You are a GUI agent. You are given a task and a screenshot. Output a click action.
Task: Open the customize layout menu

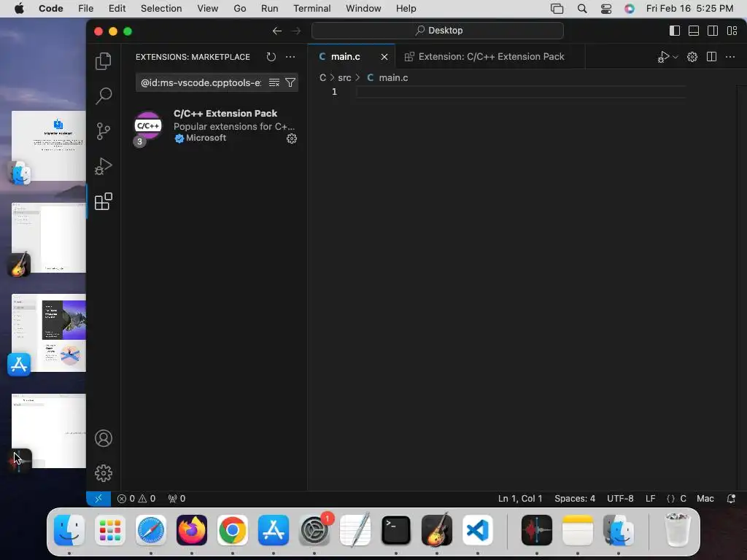732,31
